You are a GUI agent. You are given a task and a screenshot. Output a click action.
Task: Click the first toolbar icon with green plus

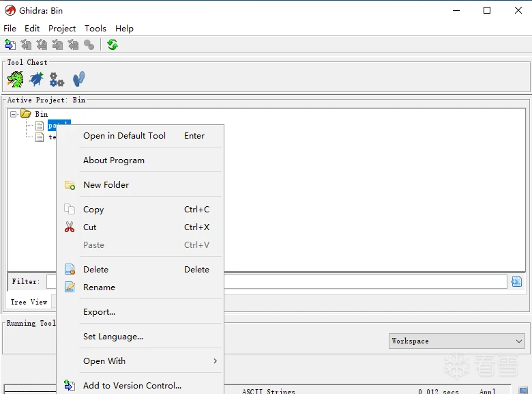tap(10, 44)
